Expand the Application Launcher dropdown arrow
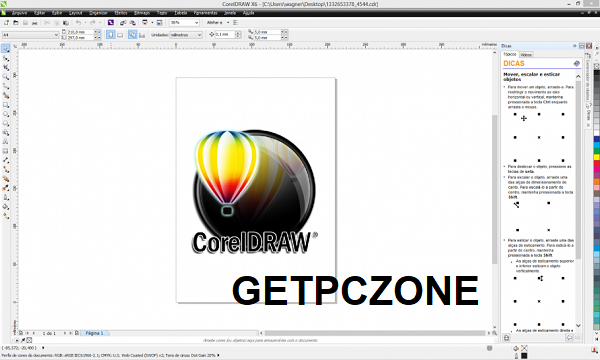 pos(152,23)
